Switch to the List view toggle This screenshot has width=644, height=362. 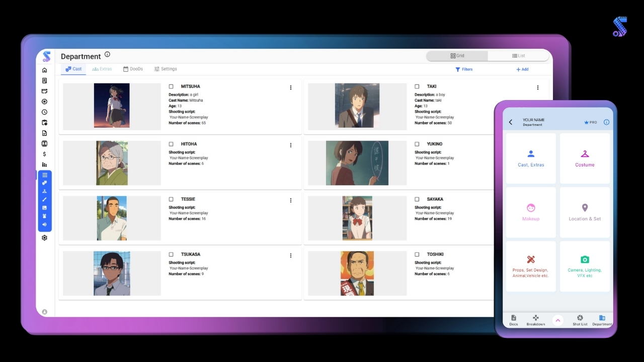click(518, 56)
